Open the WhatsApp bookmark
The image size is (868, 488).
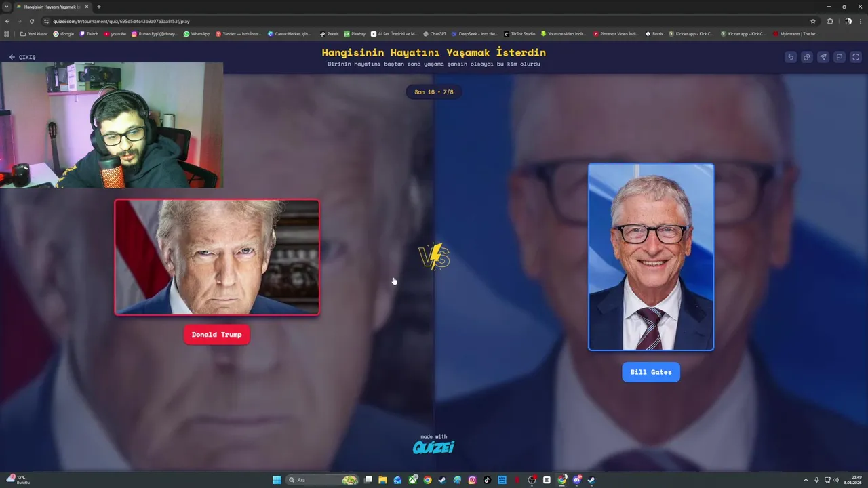click(x=197, y=33)
